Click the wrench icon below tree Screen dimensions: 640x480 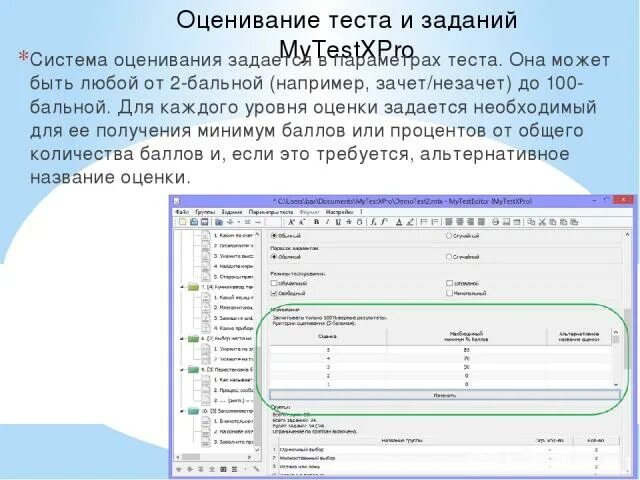coord(256,469)
